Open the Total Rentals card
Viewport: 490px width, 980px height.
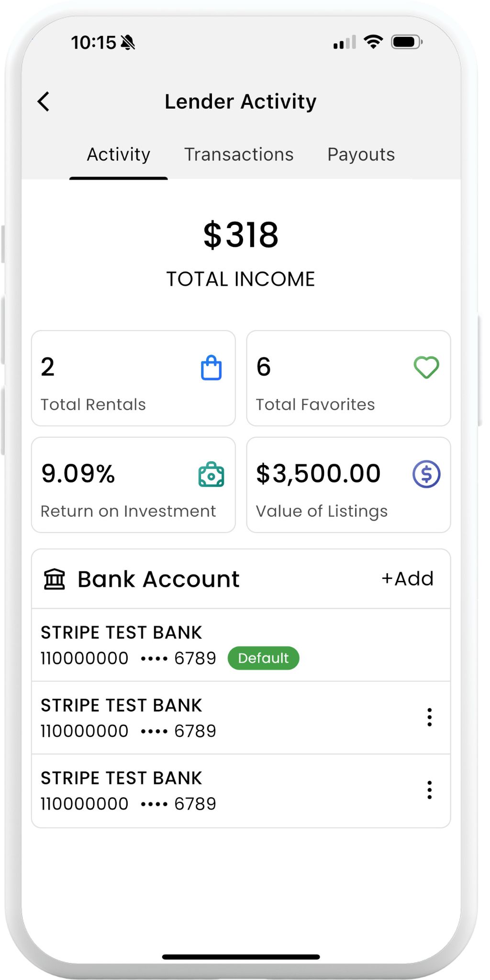click(133, 378)
